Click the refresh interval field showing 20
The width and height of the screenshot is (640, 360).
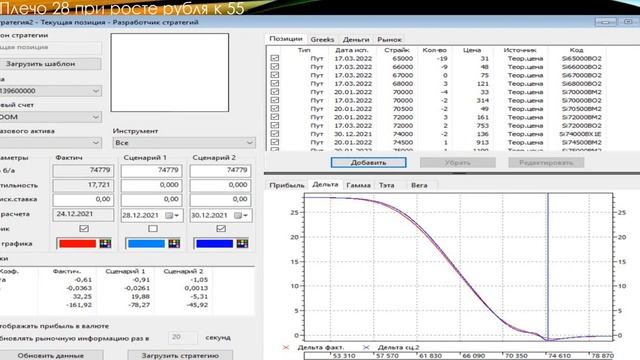182,337
